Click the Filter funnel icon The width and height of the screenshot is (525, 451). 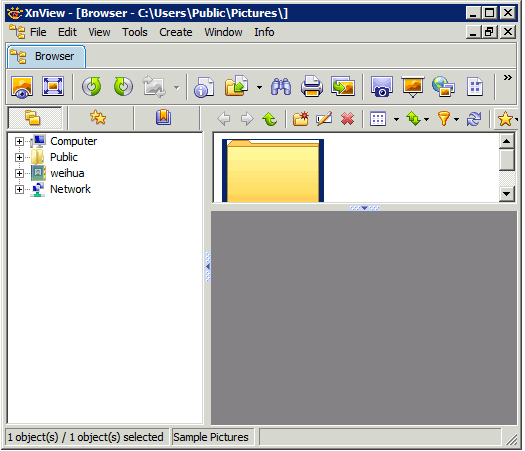[x=444, y=119]
